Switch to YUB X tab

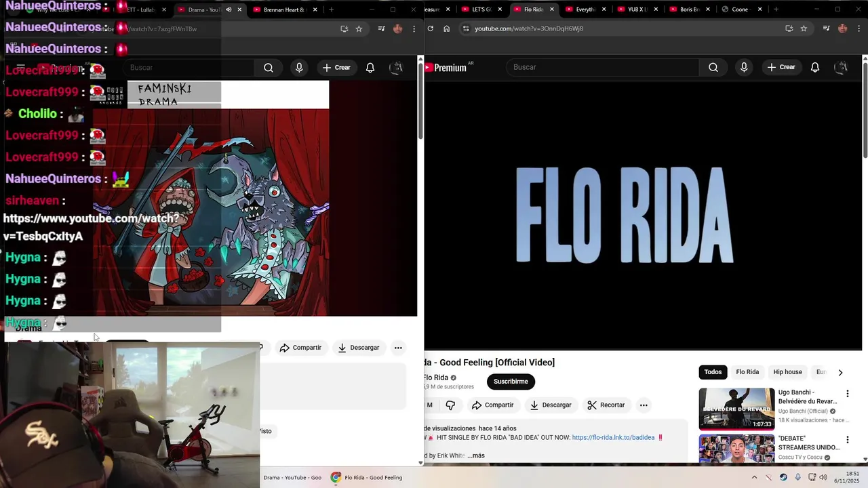[637, 9]
